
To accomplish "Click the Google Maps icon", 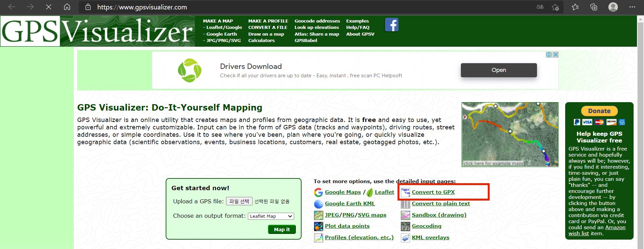I will tap(318, 192).
